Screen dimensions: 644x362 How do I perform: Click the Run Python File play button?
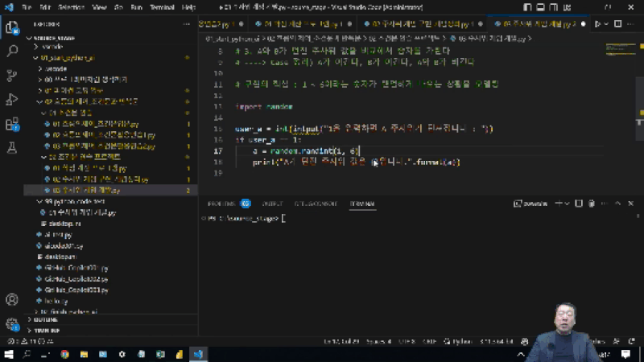[x=597, y=25]
